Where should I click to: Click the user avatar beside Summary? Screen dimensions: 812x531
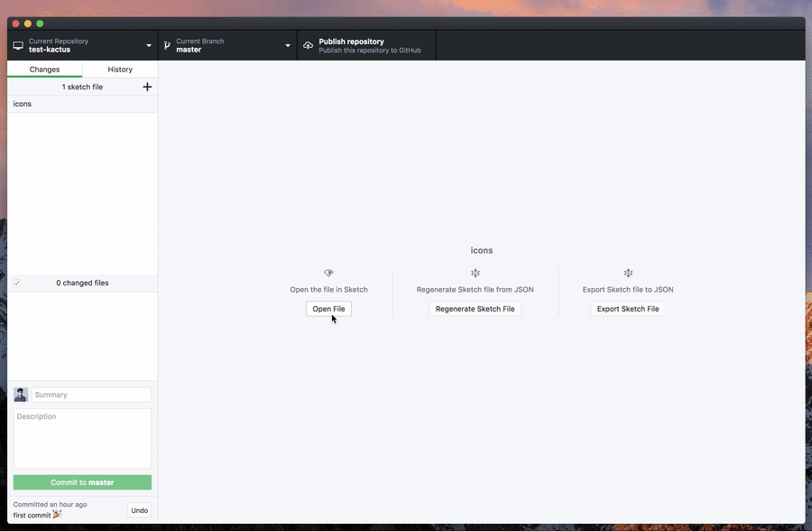click(x=21, y=395)
